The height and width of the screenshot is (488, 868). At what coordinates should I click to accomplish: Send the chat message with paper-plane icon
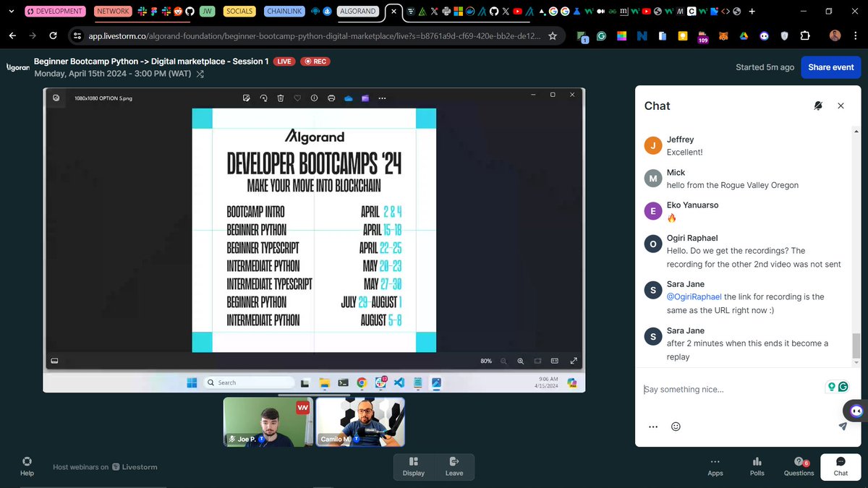[843, 427]
